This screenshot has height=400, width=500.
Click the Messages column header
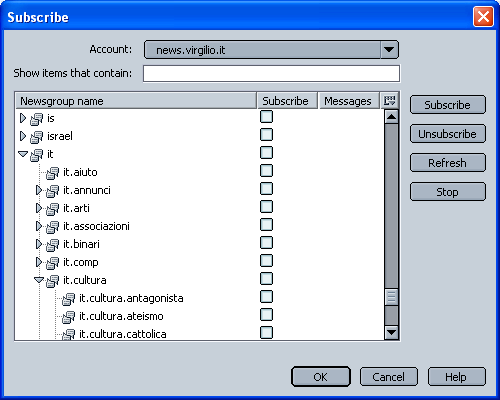tap(349, 101)
